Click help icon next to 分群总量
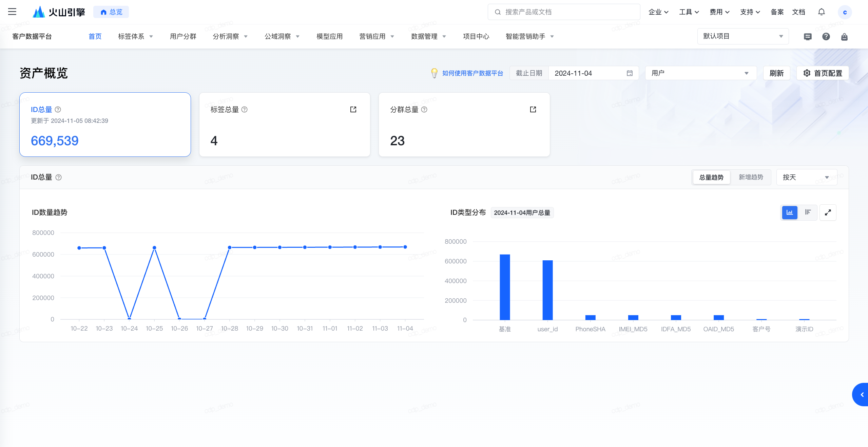868x447 pixels. coord(424,109)
